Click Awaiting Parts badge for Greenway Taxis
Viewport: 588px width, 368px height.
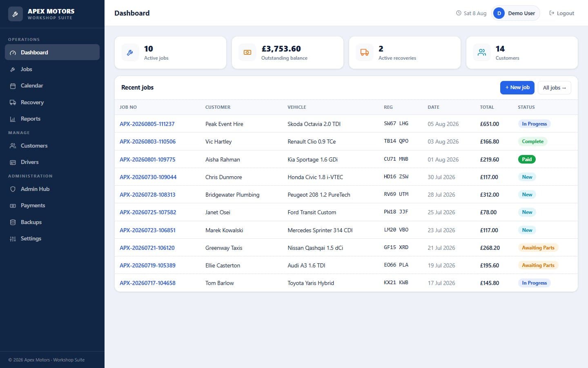[x=538, y=248]
